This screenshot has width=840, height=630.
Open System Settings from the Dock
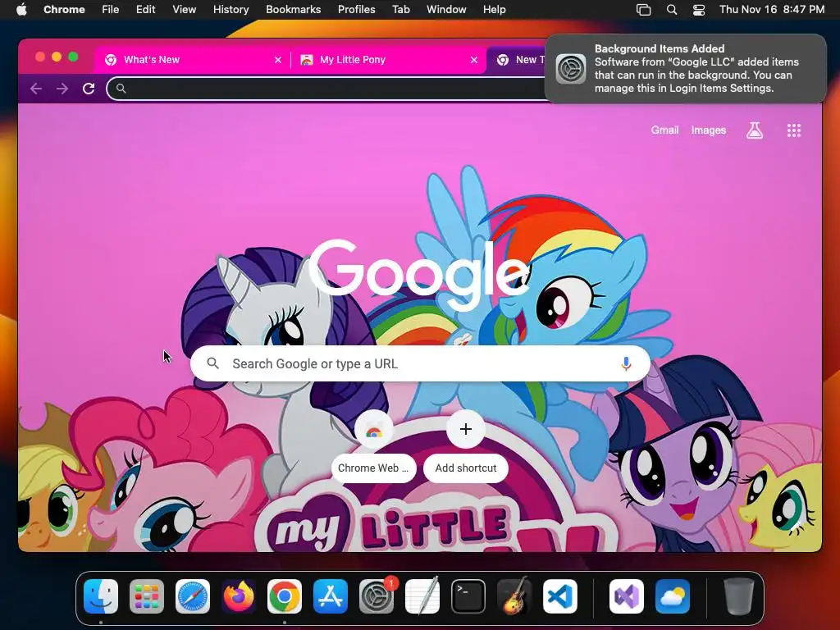[x=377, y=596]
